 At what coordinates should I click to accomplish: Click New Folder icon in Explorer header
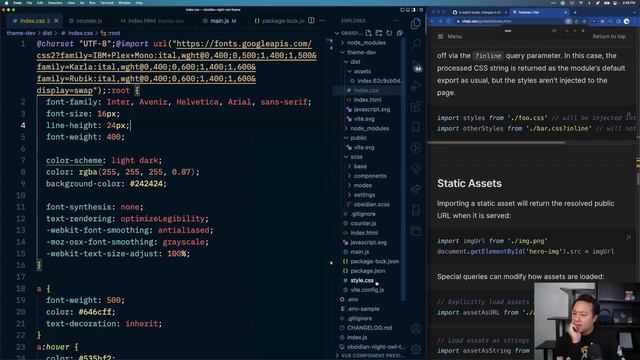point(379,33)
